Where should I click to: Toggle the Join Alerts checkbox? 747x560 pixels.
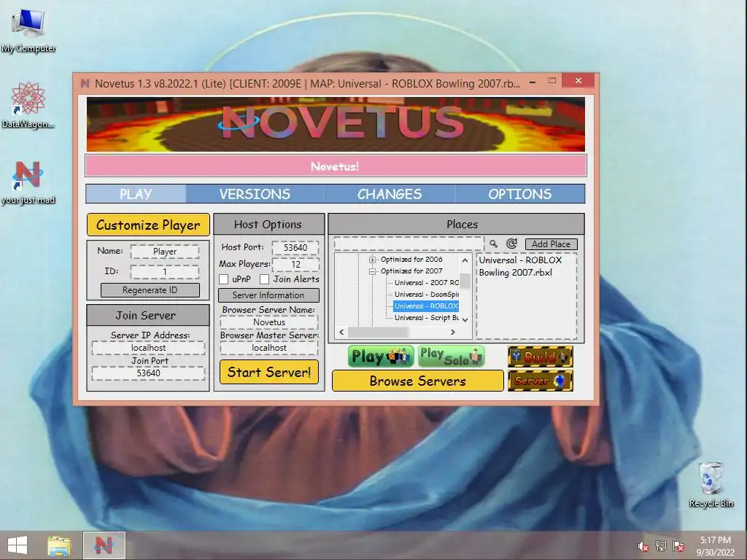click(x=264, y=279)
